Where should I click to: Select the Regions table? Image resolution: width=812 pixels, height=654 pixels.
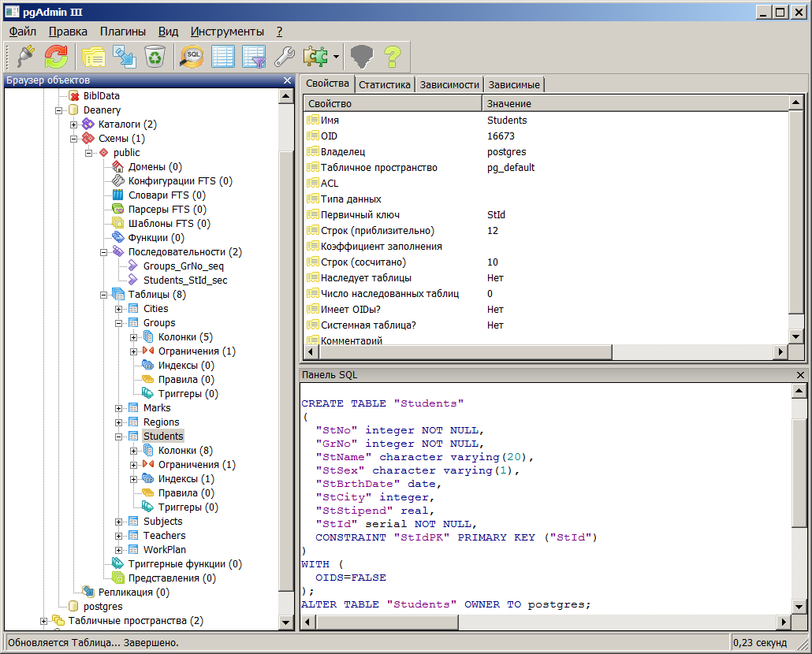(x=161, y=422)
